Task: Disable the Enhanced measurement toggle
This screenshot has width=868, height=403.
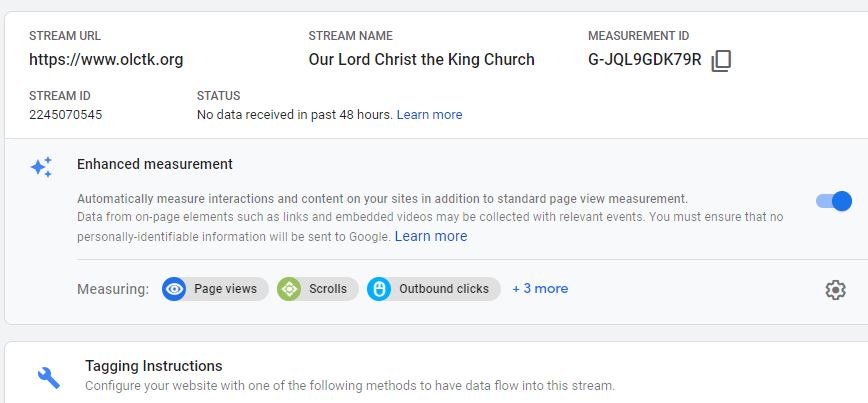Action: point(834,201)
